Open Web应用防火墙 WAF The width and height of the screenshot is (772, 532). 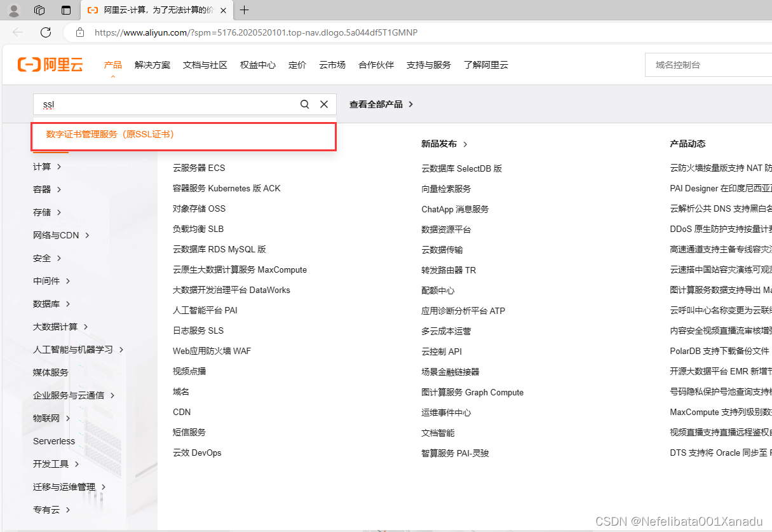tap(212, 351)
